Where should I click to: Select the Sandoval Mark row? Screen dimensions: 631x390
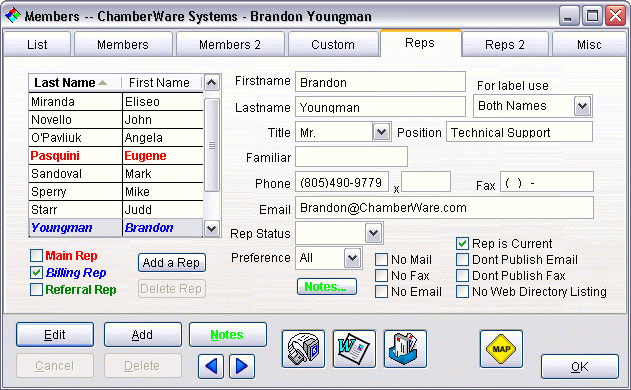(116, 173)
